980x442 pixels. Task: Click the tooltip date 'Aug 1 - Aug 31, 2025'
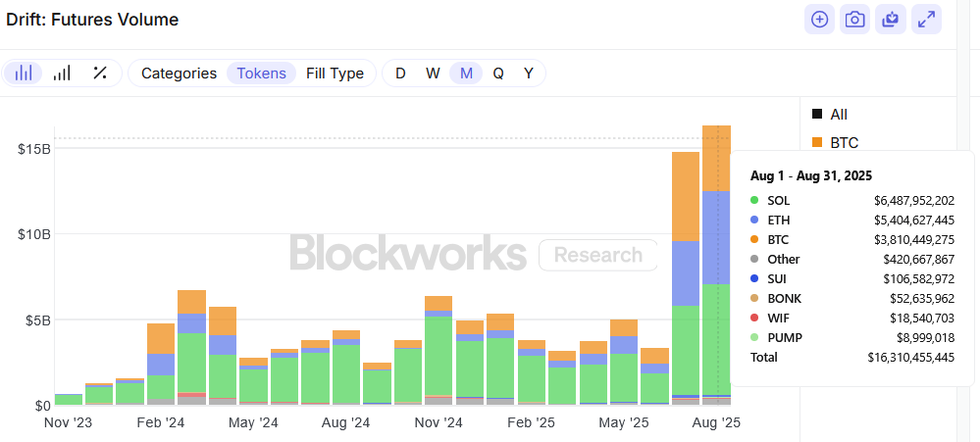(811, 175)
